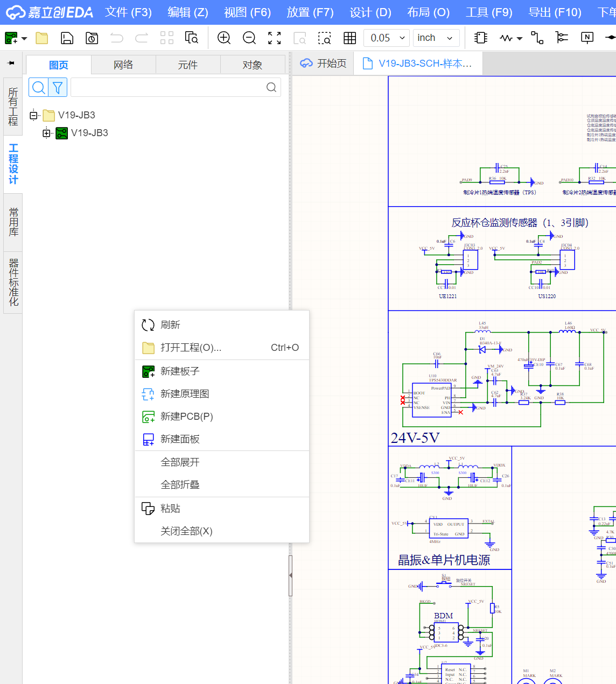Pin the left panel with pushpin
The image size is (616, 684).
point(11,64)
